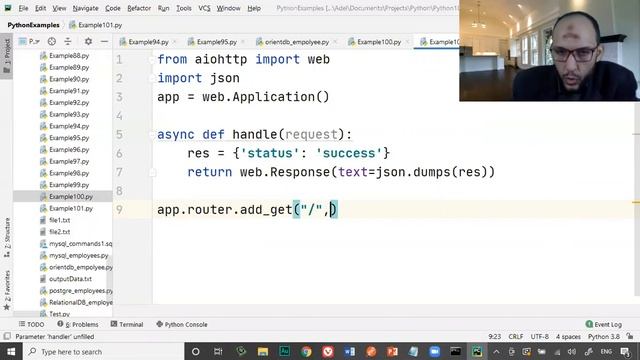Click the Example101.py breadcrumb
640x360 pixels.
click(x=96, y=25)
